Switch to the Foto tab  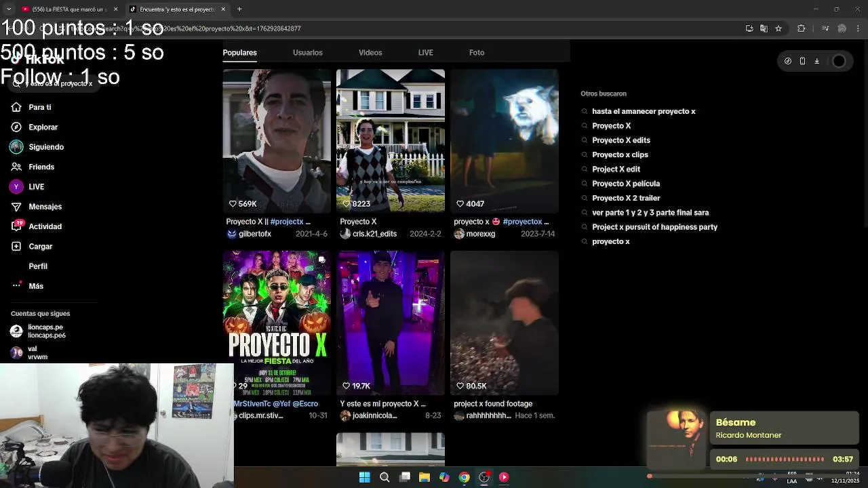(x=477, y=52)
